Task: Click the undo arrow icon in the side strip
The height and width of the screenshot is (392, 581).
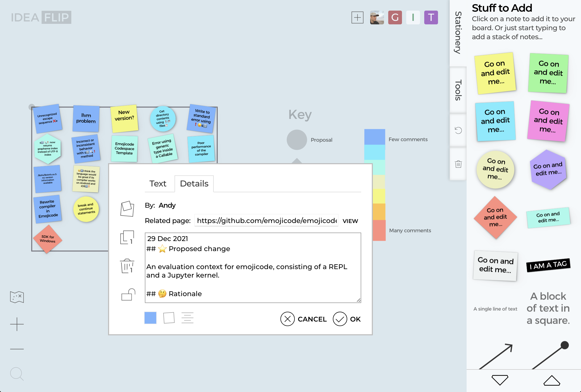Action: click(x=458, y=130)
